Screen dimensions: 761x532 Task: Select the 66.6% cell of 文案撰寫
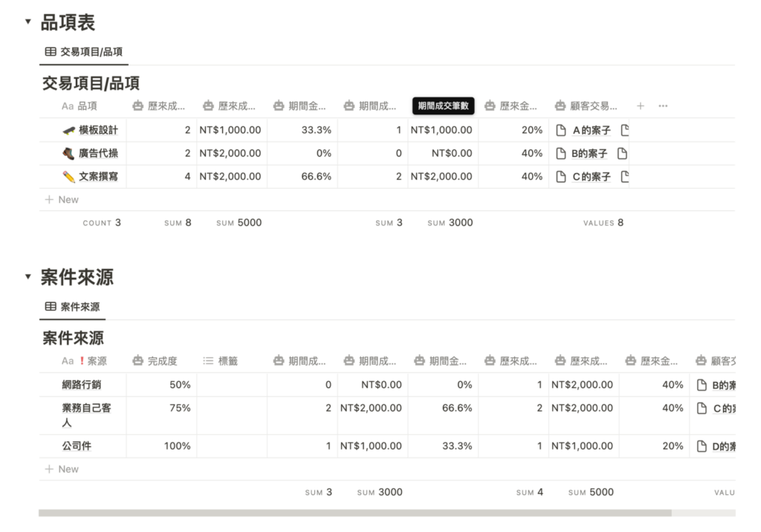pyautogui.click(x=302, y=177)
